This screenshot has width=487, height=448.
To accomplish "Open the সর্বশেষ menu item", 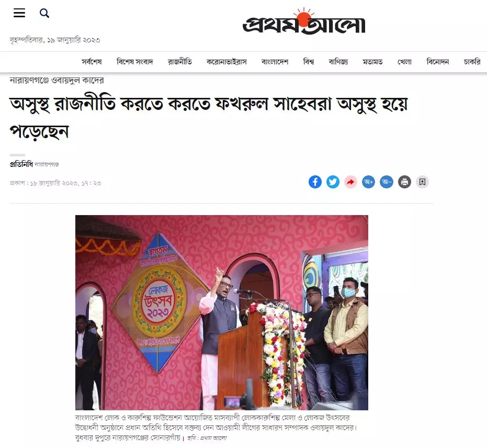I will tap(92, 62).
